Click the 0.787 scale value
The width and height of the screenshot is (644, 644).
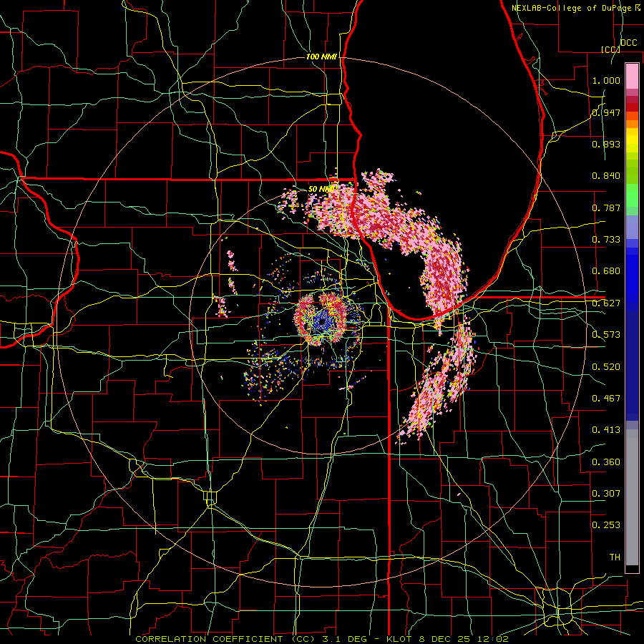pyautogui.click(x=606, y=208)
